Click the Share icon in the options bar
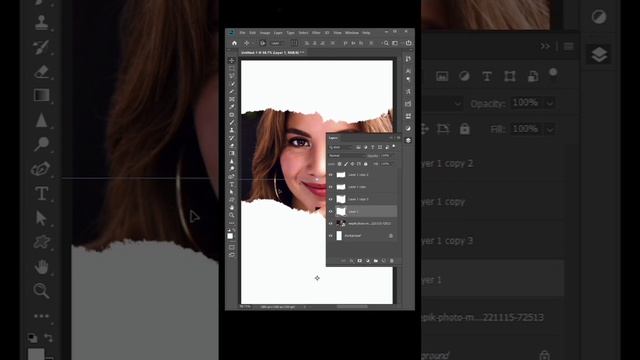This screenshot has width=640, height=360. coord(408,43)
